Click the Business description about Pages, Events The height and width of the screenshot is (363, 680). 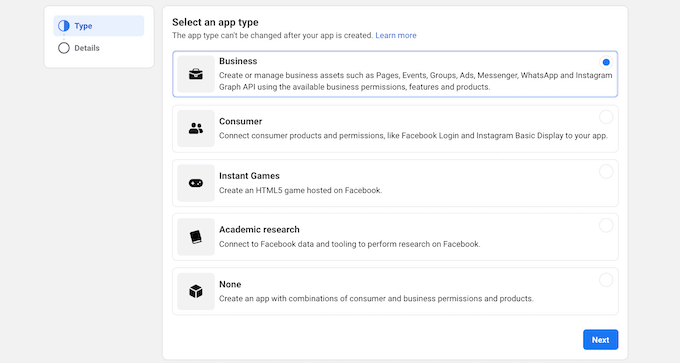tap(415, 81)
